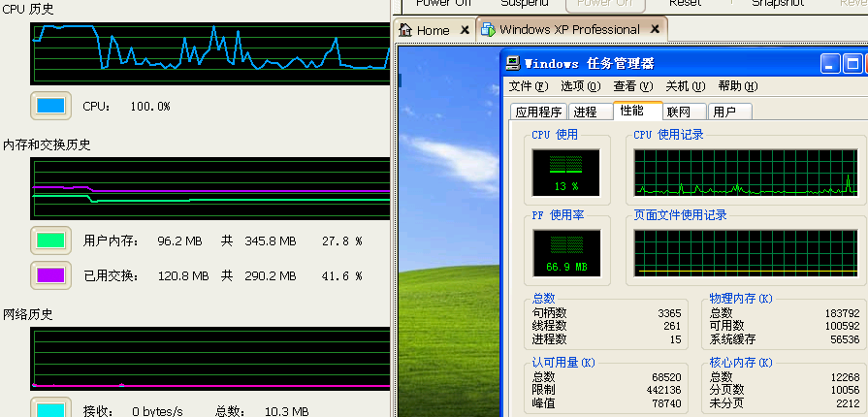Open the 选项(O) menu
The width and height of the screenshot is (868, 417).
(x=580, y=86)
